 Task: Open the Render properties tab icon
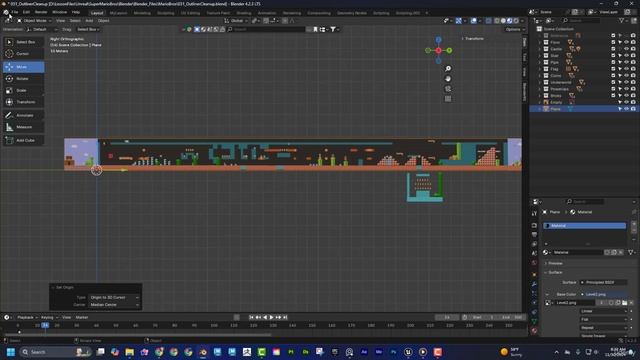click(534, 225)
